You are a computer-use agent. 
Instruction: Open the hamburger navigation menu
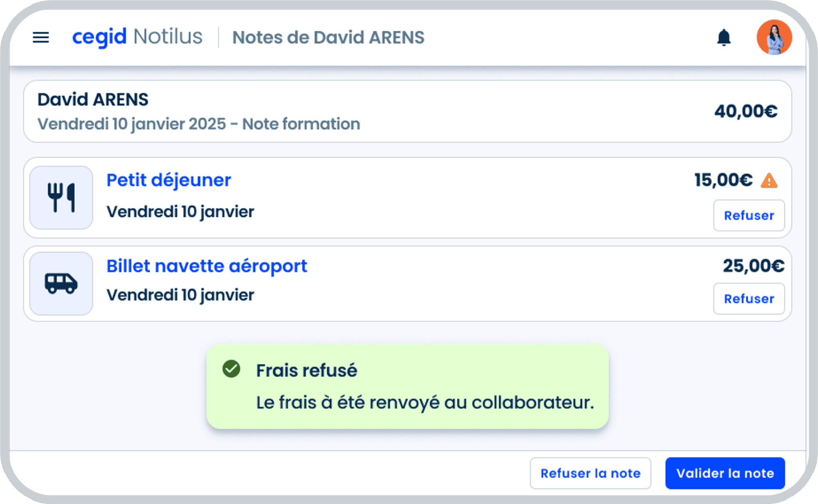click(x=41, y=38)
